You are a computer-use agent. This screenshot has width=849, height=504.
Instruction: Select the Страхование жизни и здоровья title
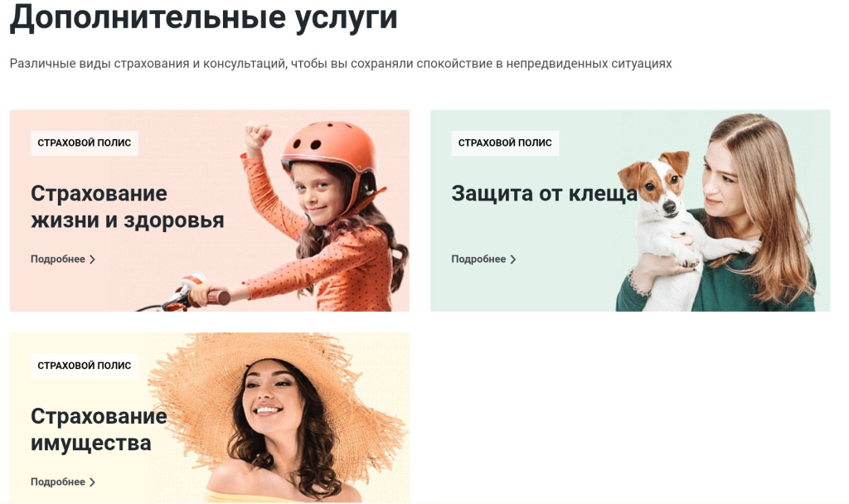point(127,206)
